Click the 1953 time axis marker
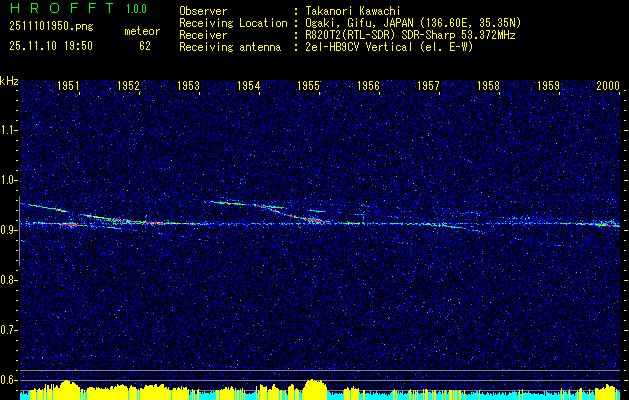This screenshot has height=400, width=629. point(189,85)
